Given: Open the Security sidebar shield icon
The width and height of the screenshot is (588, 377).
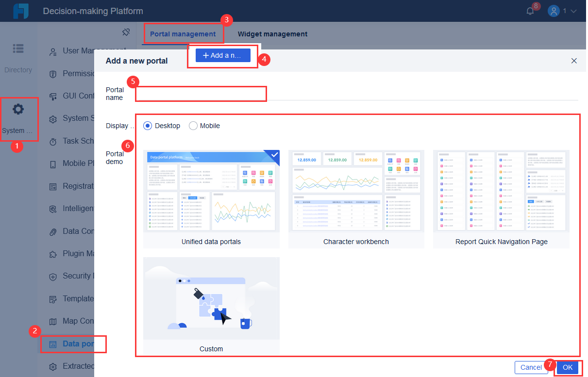Looking at the screenshot, I should point(52,276).
